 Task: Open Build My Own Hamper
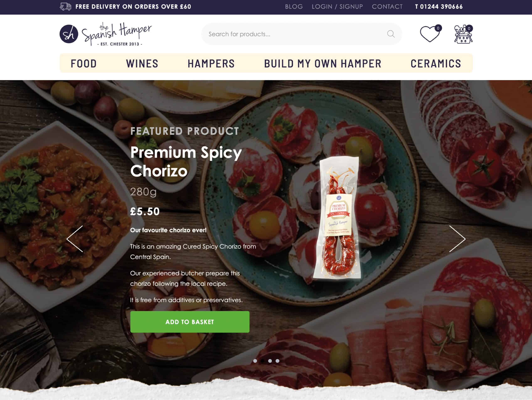click(x=323, y=64)
